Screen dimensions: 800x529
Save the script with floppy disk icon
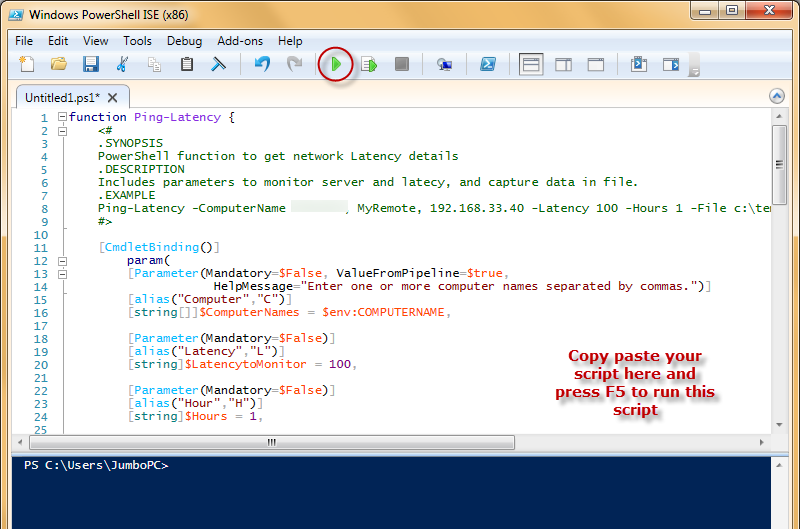coord(91,64)
